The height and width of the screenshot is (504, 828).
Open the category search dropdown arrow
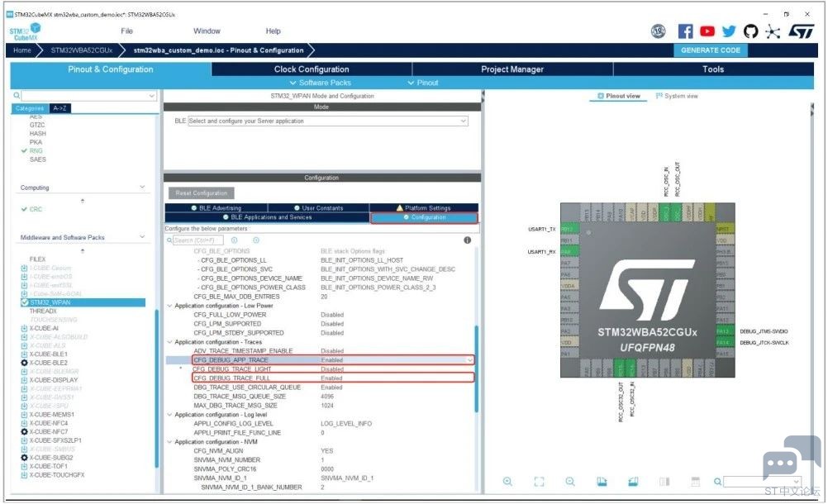(x=151, y=96)
